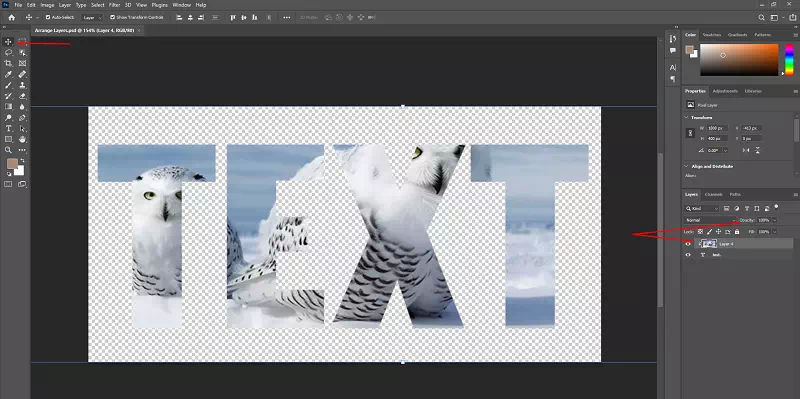Open the Layer menu
Viewport: 800px width, 399px height.
click(x=65, y=5)
